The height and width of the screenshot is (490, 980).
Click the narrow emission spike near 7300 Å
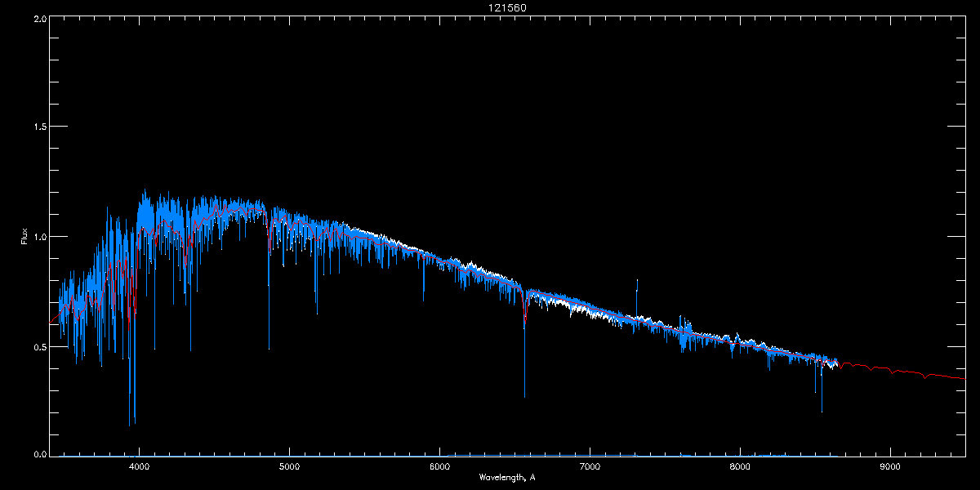(637, 282)
